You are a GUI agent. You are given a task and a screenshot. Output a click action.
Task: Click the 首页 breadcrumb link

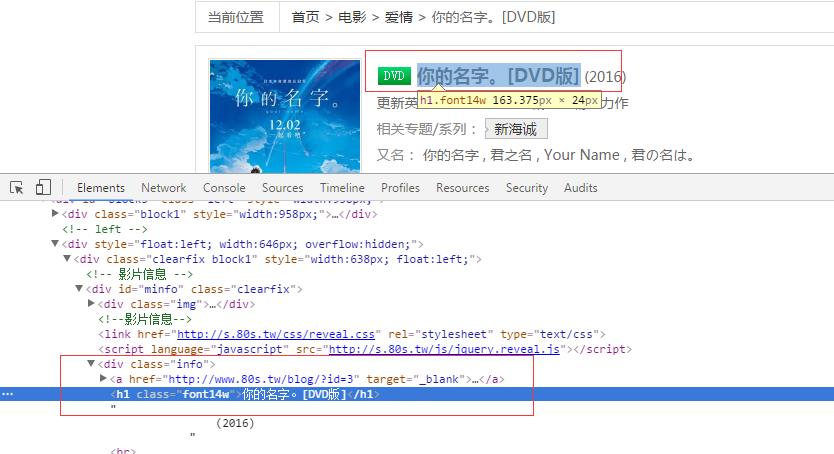coord(305,18)
